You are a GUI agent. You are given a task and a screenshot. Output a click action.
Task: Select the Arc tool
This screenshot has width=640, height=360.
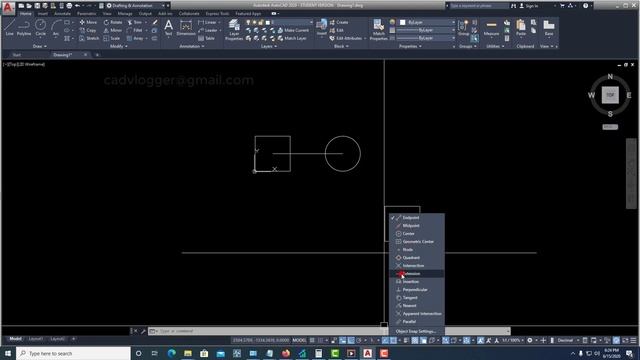click(x=56, y=28)
